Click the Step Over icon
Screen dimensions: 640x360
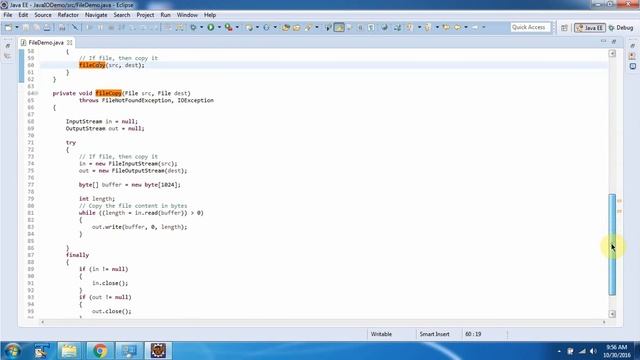(144, 27)
